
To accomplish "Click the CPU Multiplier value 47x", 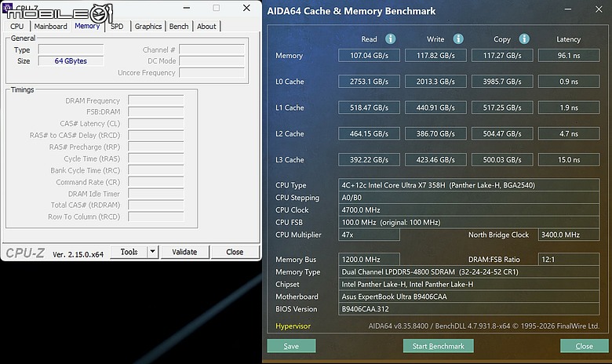I will (369, 235).
